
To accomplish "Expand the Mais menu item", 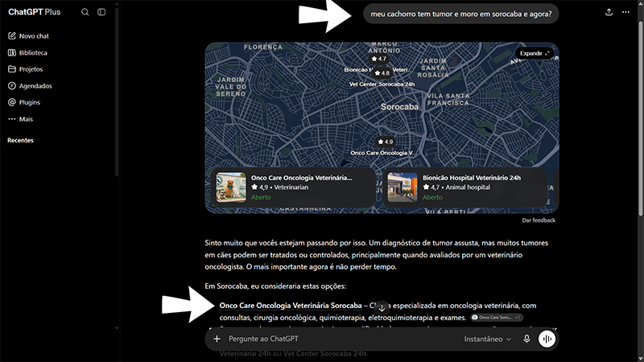I will [21, 119].
